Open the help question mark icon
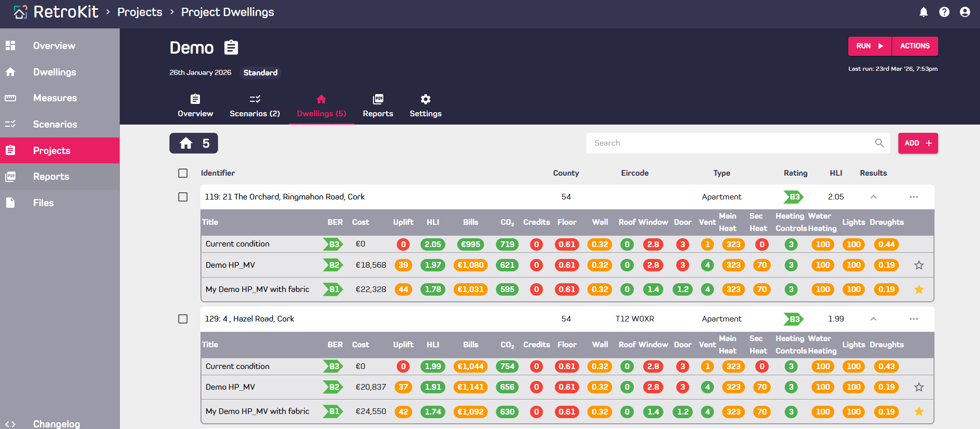The image size is (980, 429). click(x=944, y=12)
